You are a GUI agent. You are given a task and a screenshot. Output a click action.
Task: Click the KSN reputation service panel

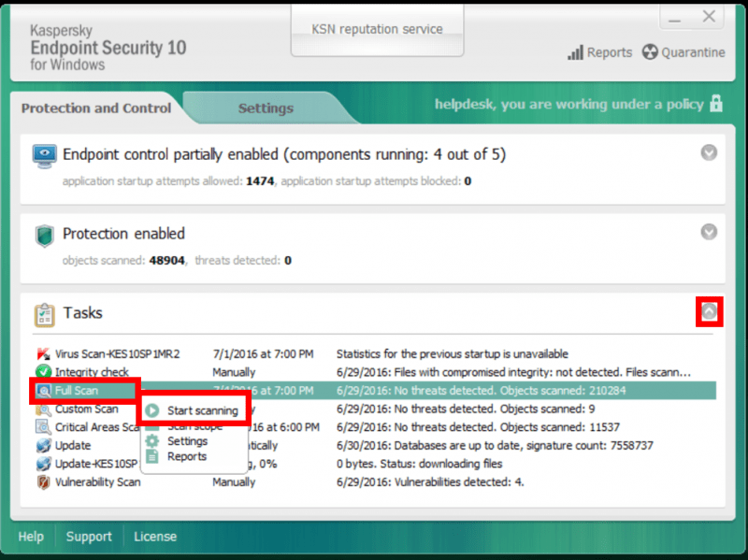[377, 29]
